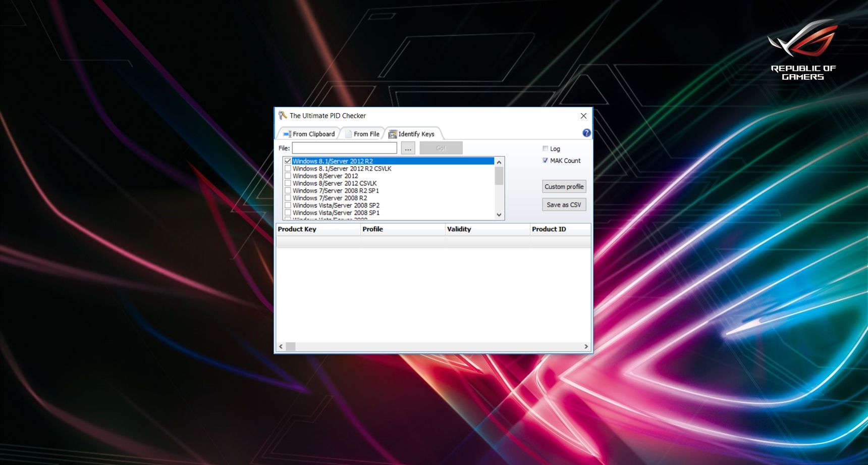Uncheck Windows 8.1/Server 2012 R2 checkbox

pyautogui.click(x=288, y=161)
